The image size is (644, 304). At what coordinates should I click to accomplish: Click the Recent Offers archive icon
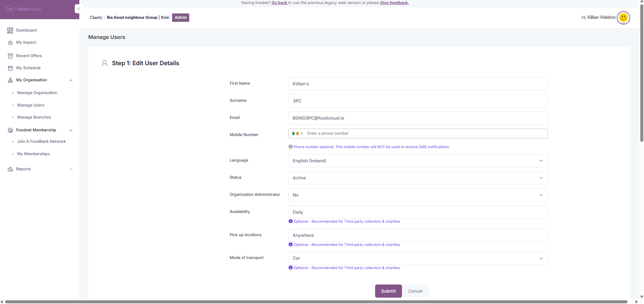[x=10, y=56]
